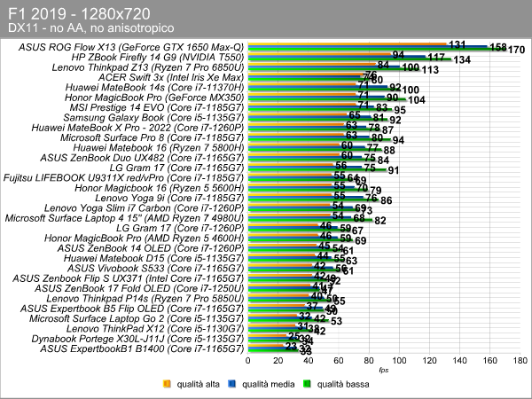
Task: Select the 'ASUS Vivobook S533' row label
Action: (x=156, y=268)
